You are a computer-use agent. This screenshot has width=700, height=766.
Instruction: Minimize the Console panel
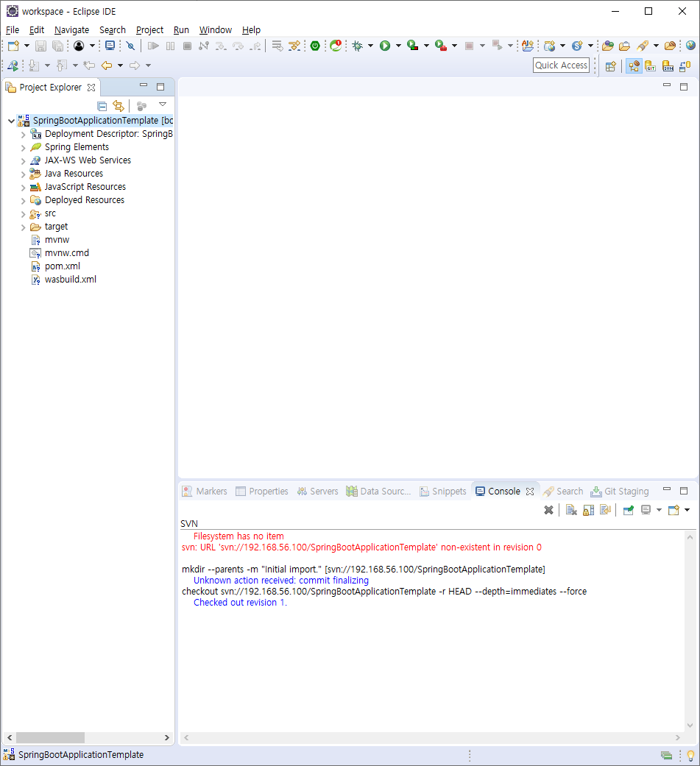click(x=667, y=489)
